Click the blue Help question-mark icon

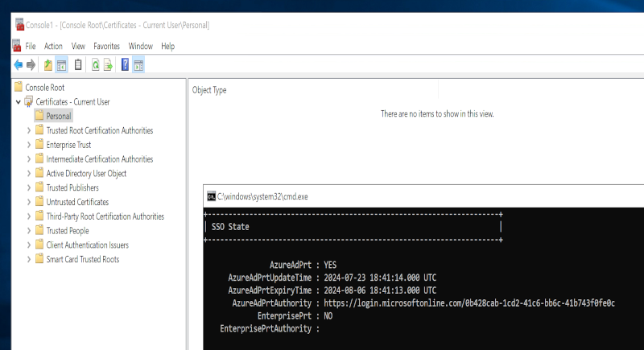pyautogui.click(x=126, y=65)
